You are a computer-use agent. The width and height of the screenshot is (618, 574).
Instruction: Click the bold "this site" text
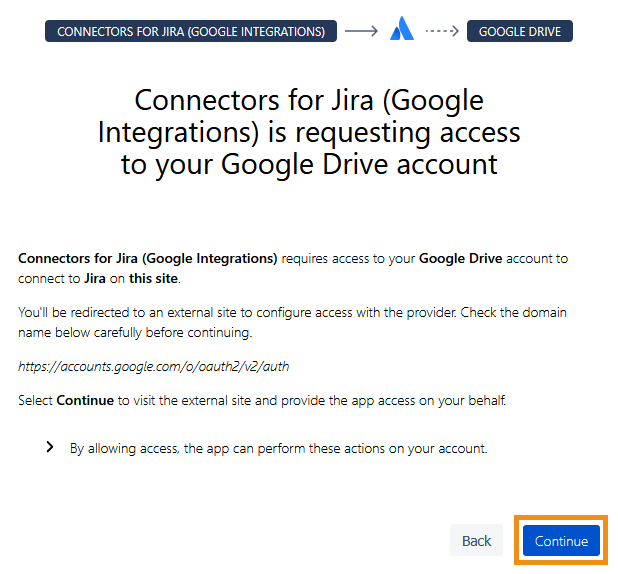click(156, 277)
